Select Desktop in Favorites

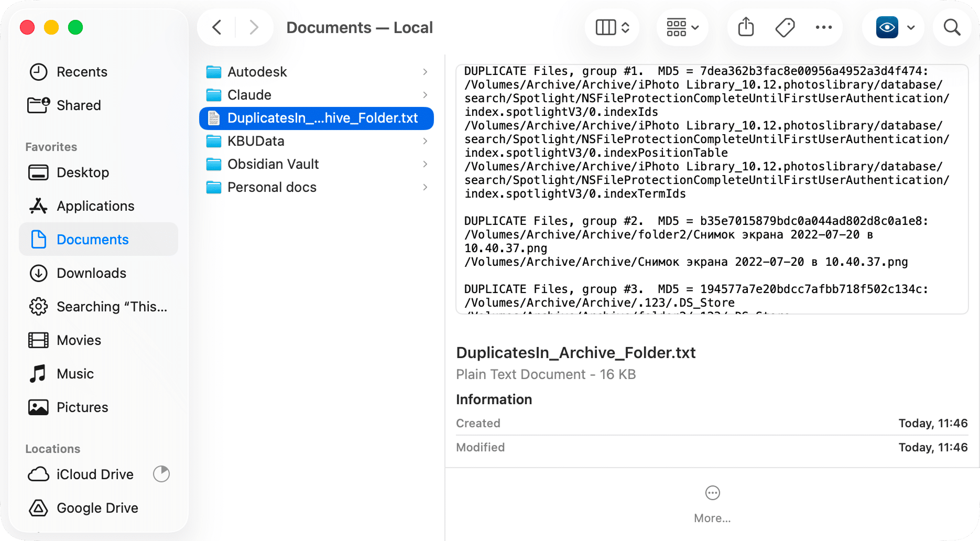click(x=99, y=172)
